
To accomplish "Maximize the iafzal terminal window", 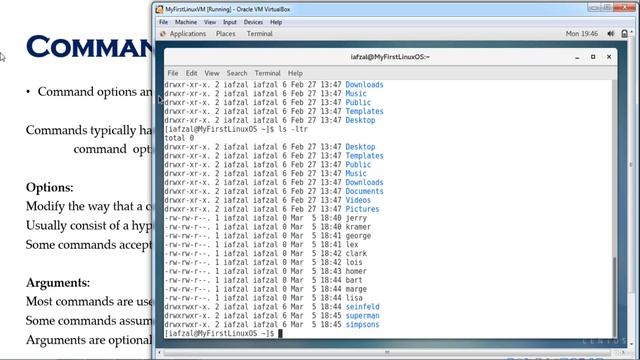I will point(593,57).
